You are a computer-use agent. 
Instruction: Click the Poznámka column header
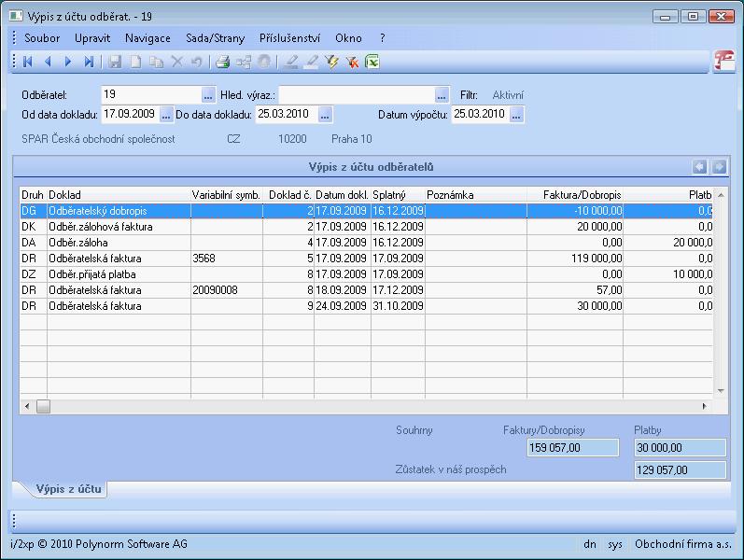point(475,194)
